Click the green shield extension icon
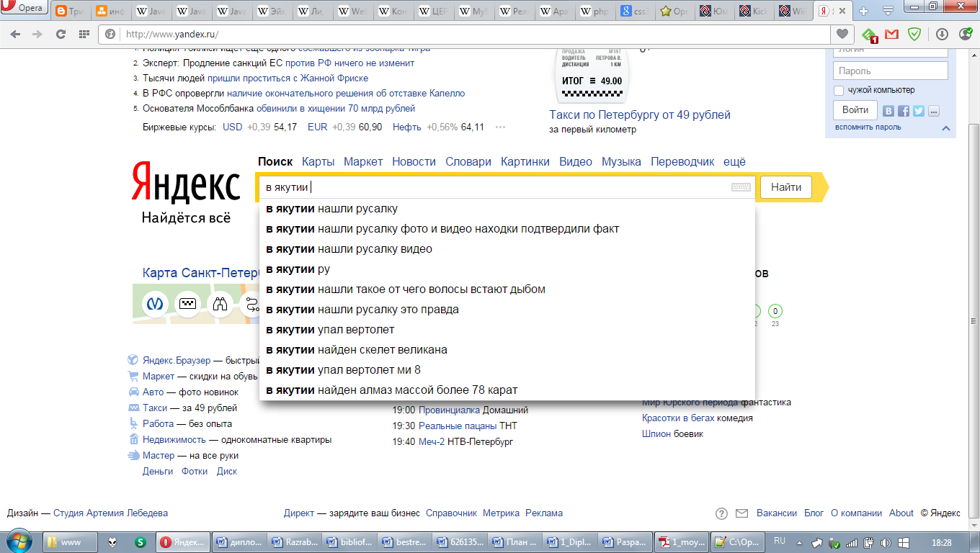 click(914, 34)
